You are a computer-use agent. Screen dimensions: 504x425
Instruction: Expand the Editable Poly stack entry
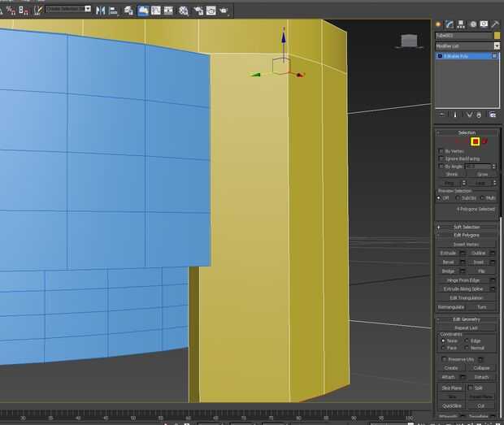(x=440, y=56)
